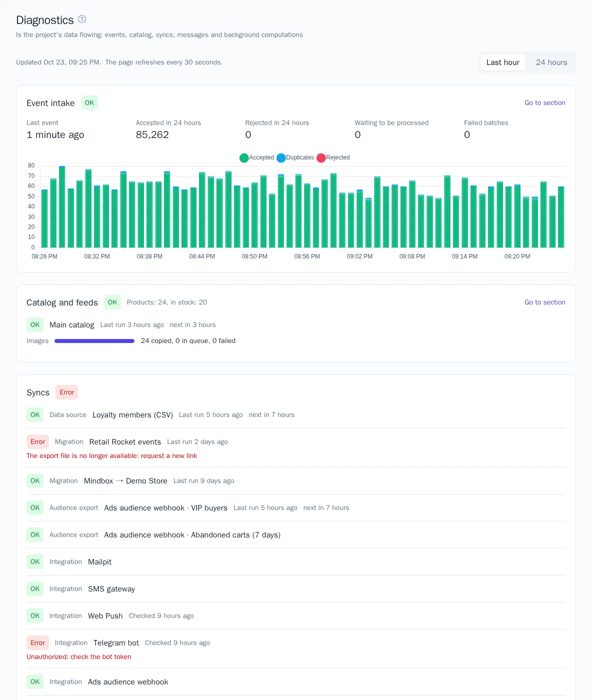Toggle the Accepted series in chart legend
The image size is (592, 700).
tap(257, 157)
